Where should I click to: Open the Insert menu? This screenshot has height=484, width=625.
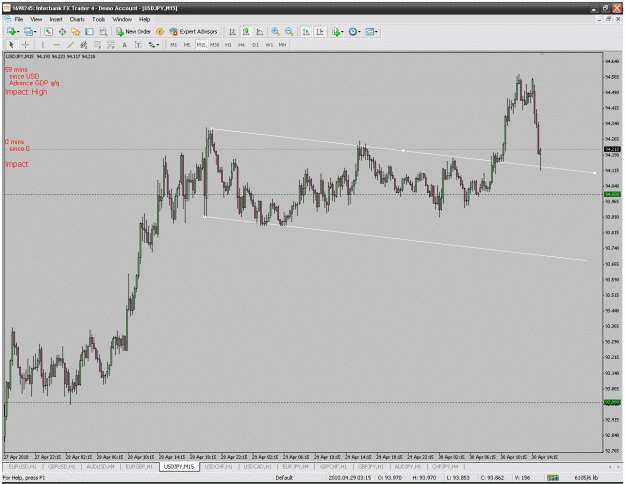56,19
